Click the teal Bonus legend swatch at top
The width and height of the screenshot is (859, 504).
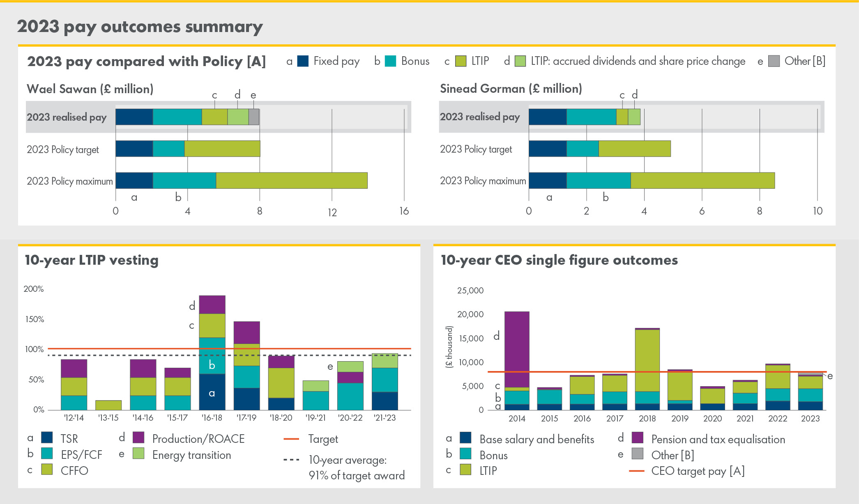click(x=390, y=61)
